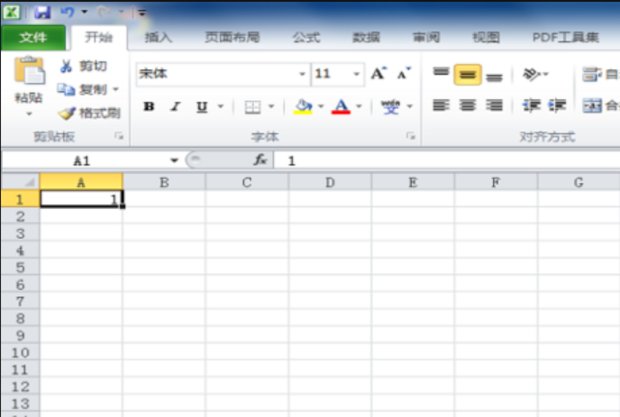The height and width of the screenshot is (417, 620).
Task: Open the text orientation button
Action: [535, 74]
